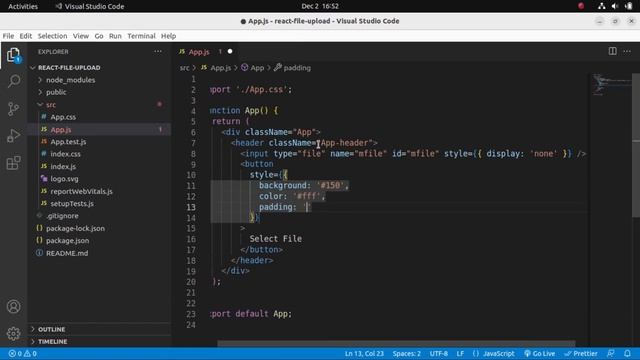Click the unsaved dot on App.js tab
Viewport: 640px width, 360px height.
pyautogui.click(x=230, y=51)
